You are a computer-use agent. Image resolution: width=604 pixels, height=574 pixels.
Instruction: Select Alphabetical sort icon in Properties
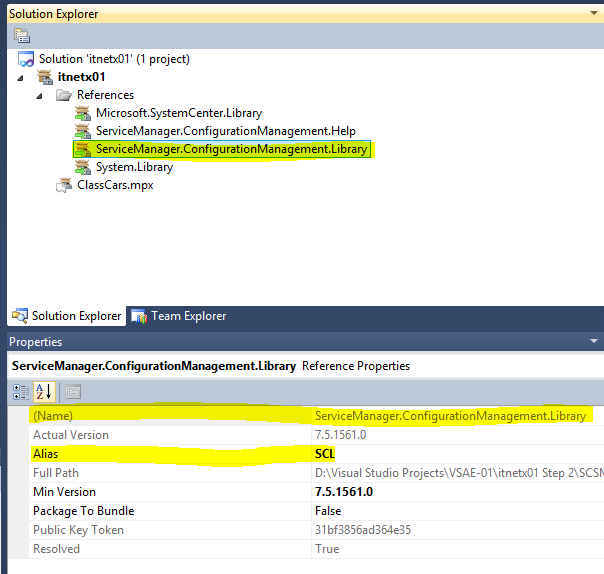click(x=44, y=392)
